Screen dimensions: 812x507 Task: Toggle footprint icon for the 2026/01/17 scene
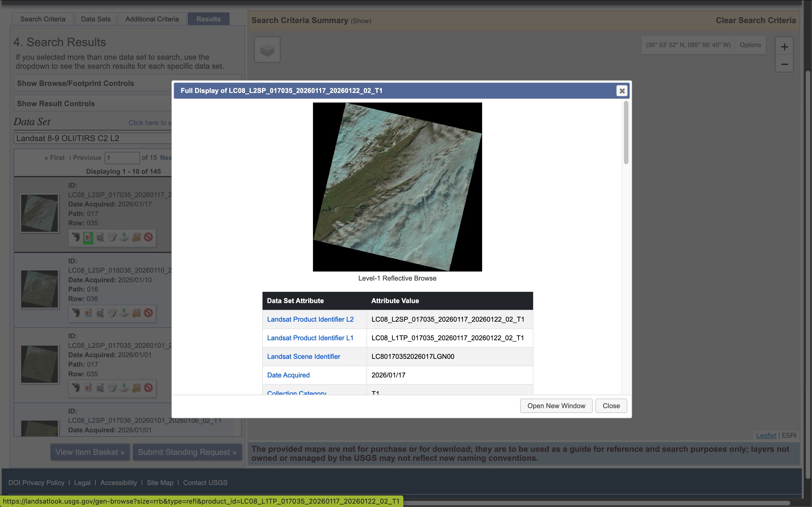(76, 237)
